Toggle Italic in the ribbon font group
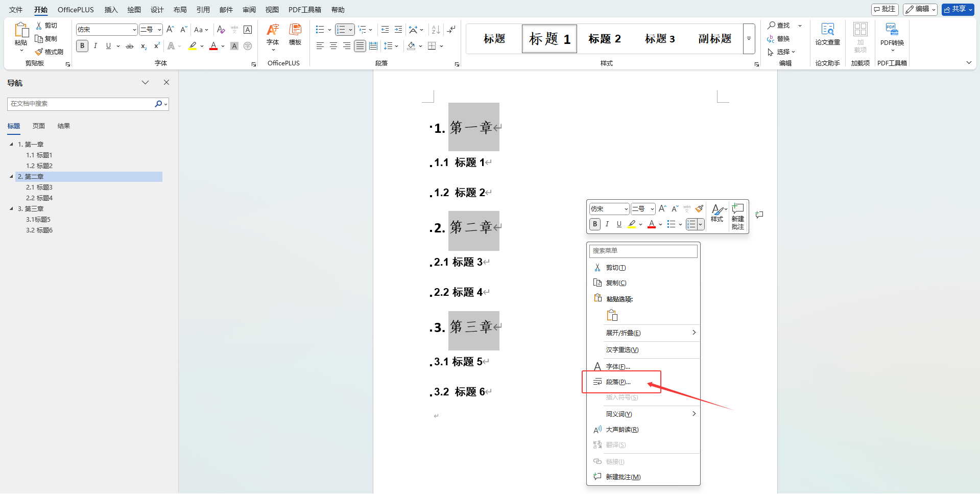 pyautogui.click(x=95, y=46)
